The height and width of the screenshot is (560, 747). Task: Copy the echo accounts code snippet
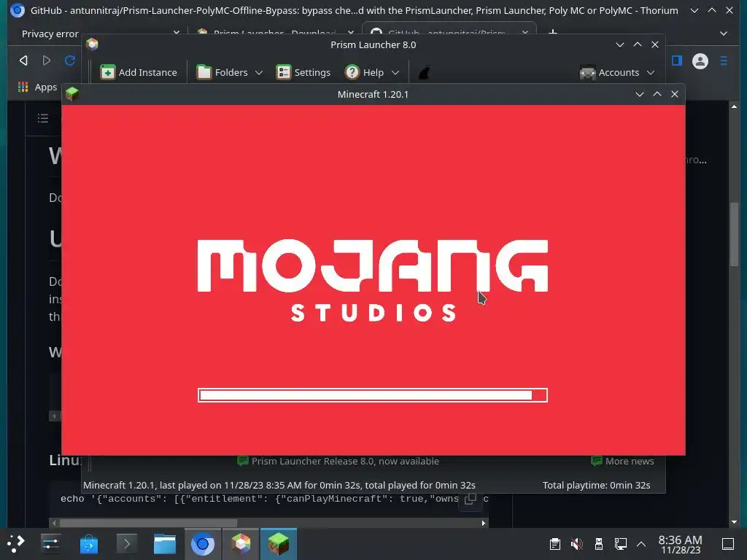click(471, 499)
